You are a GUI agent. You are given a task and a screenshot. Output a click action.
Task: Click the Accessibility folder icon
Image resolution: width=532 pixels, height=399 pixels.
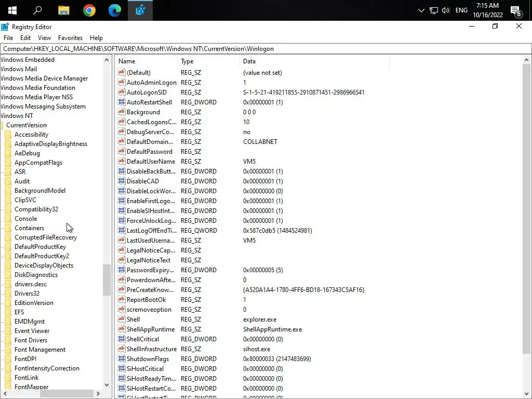[8, 135]
